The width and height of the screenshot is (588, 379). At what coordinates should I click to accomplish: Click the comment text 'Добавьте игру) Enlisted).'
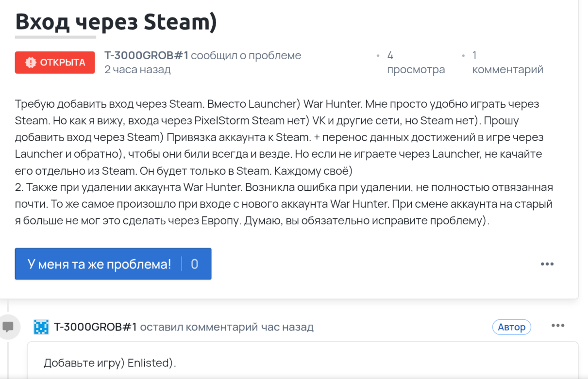(x=110, y=363)
